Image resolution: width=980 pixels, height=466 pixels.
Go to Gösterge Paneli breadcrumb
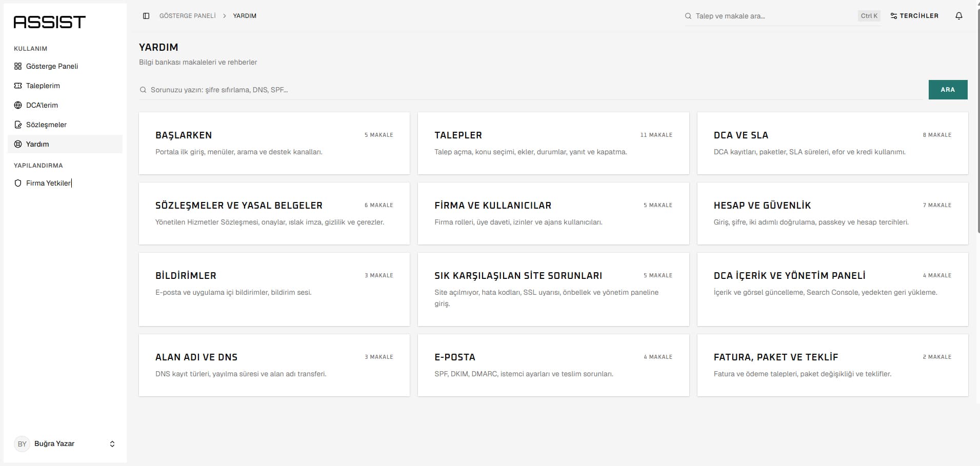[187, 16]
